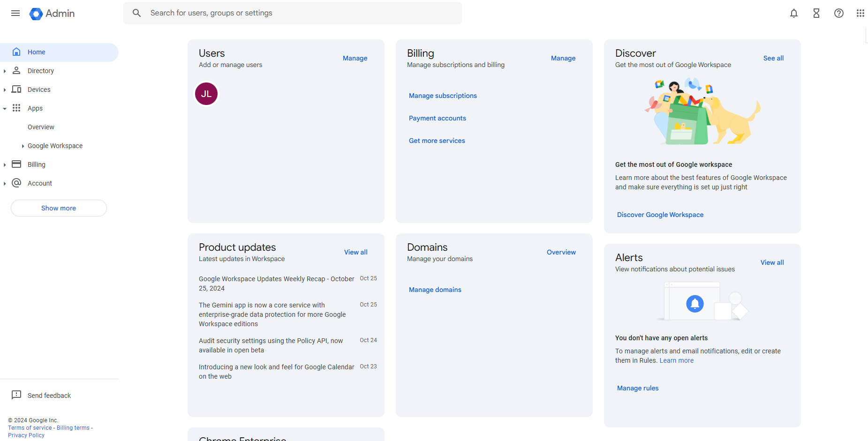
Task: Open Terms of service link
Action: (x=30, y=428)
